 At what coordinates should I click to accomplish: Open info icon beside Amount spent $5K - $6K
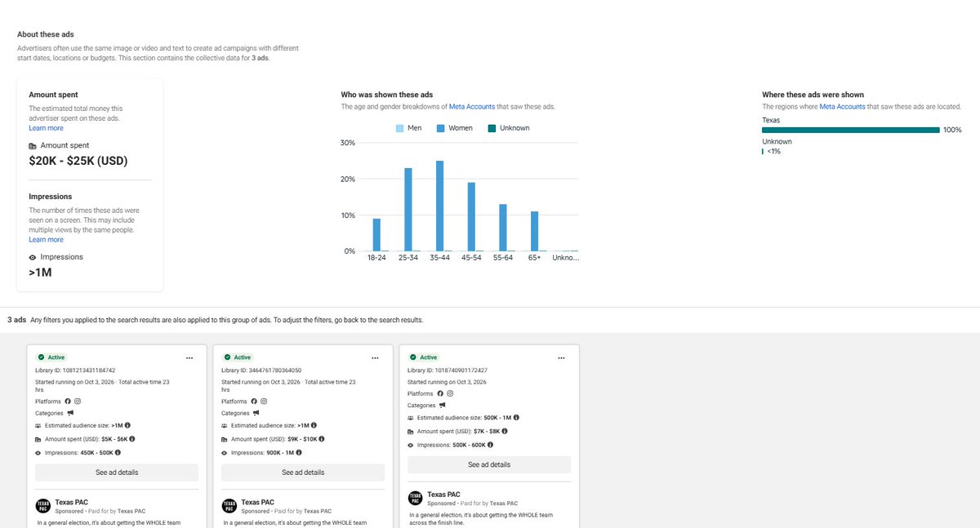[x=131, y=438]
